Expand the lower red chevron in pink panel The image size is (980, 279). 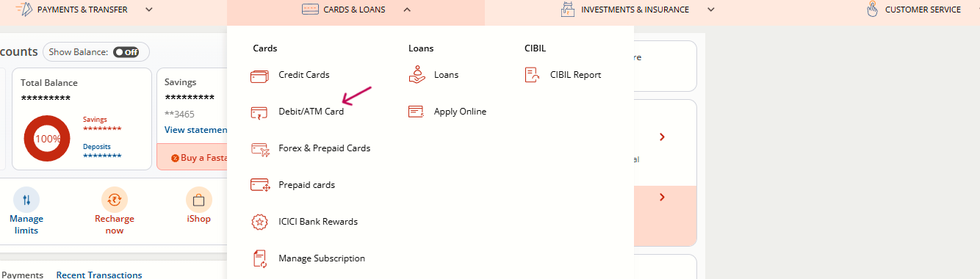tap(662, 198)
